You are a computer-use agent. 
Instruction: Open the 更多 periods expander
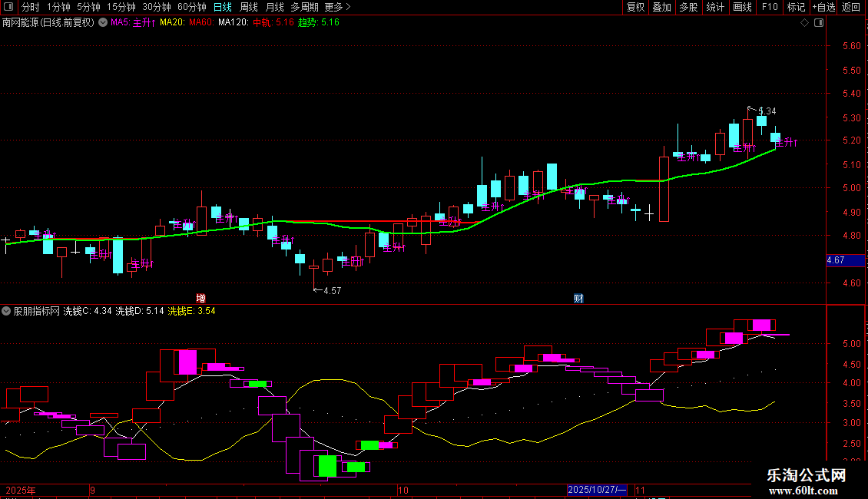point(337,7)
